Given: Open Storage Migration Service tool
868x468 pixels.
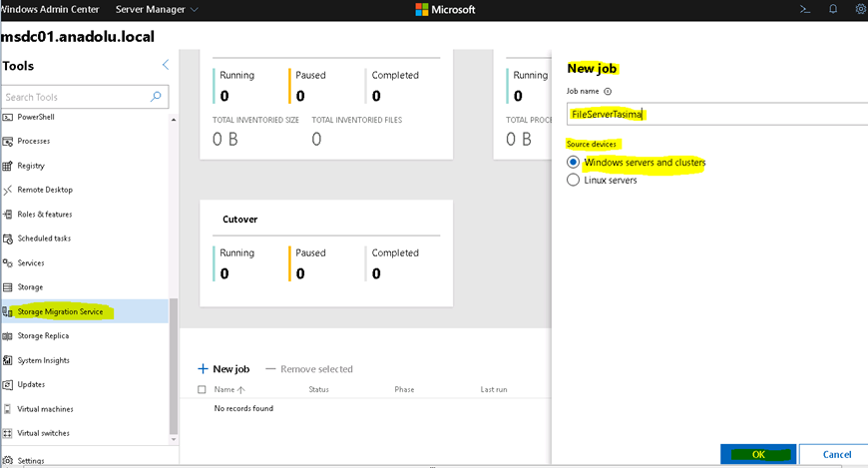Looking at the screenshot, I should coord(60,311).
